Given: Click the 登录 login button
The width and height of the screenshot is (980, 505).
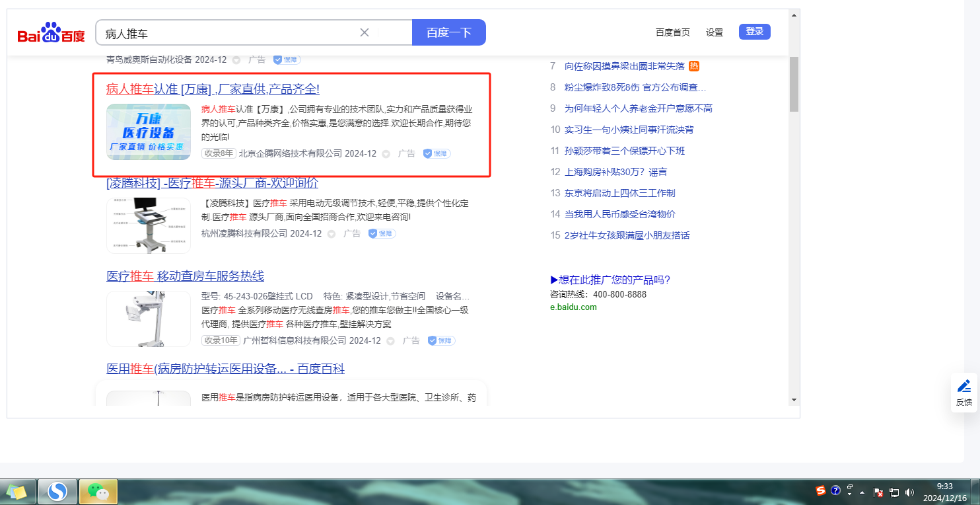Looking at the screenshot, I should [x=754, y=32].
